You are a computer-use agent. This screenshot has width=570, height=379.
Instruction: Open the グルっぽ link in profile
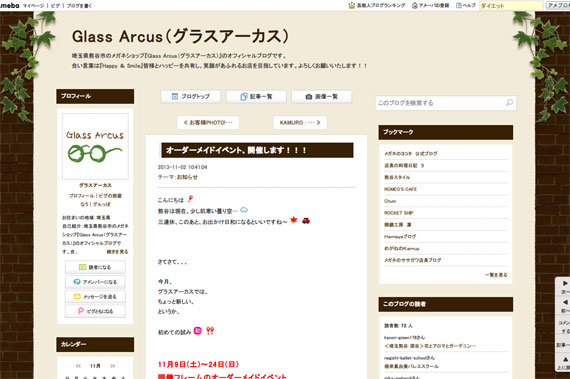tap(102, 204)
